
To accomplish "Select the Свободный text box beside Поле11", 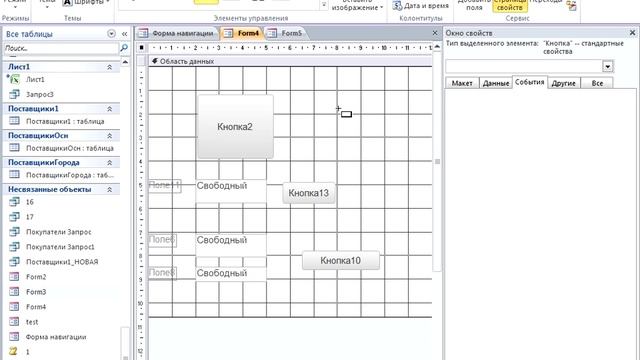I will pyautogui.click(x=231, y=190).
